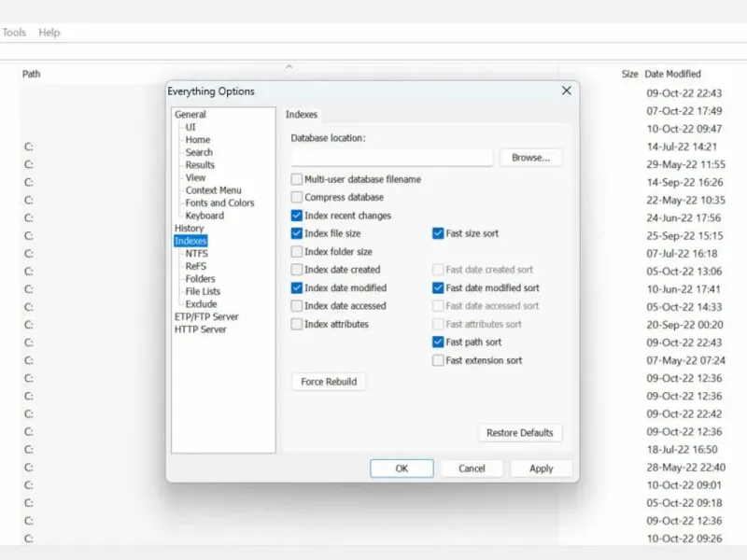Select the result dated 18-Jul-22 16:50

[682, 450]
